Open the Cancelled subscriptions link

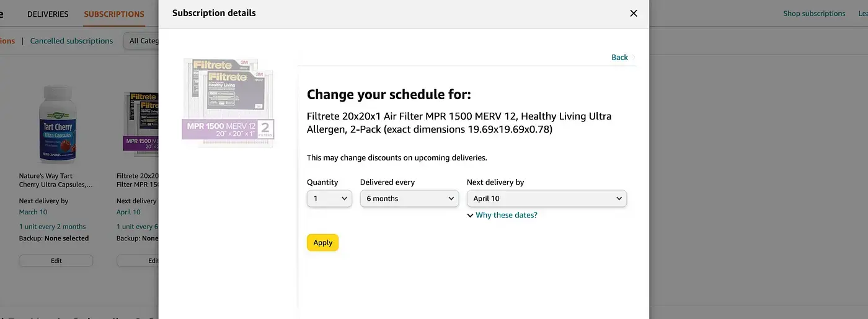click(x=71, y=41)
